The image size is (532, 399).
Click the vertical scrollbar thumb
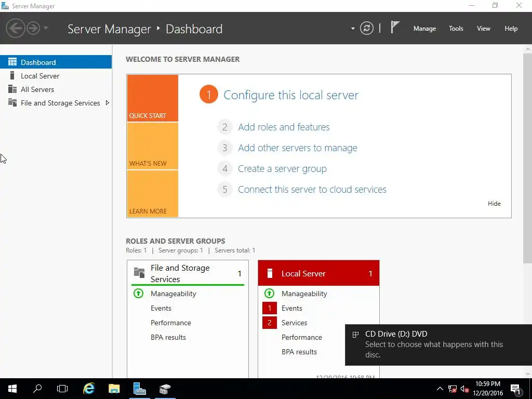528,158
